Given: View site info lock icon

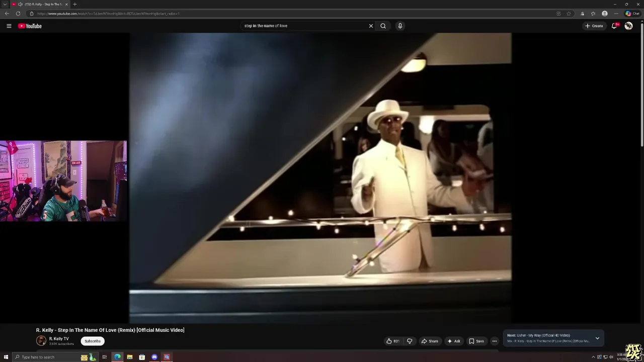Looking at the screenshot, I should click(32, 14).
